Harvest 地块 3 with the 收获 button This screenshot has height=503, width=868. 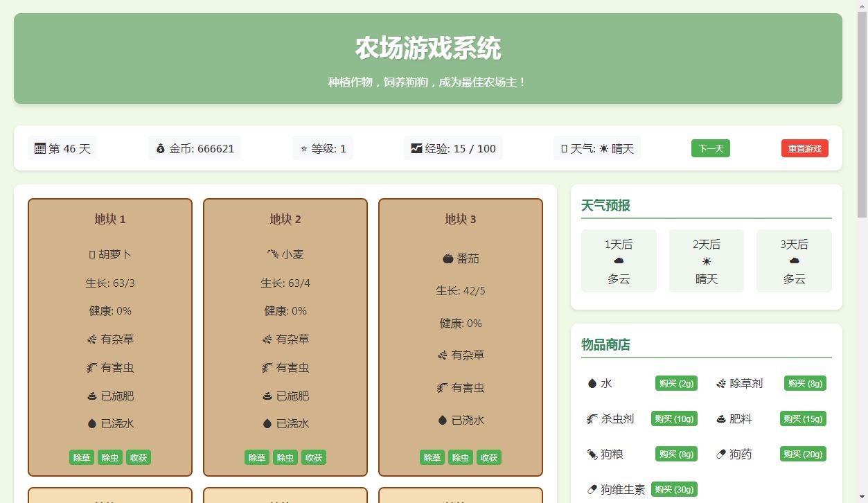pos(489,457)
